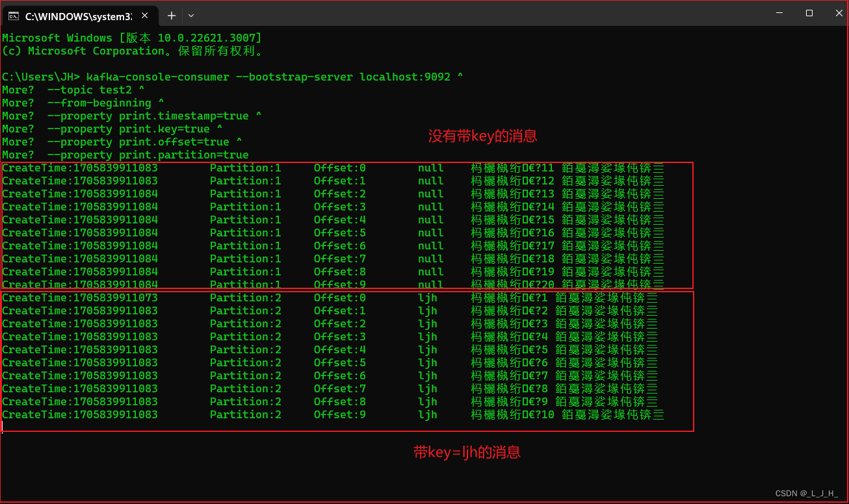Image resolution: width=849 pixels, height=504 pixels.
Task: Click Offset:9 in the Partition:2 row
Action: 340,414
